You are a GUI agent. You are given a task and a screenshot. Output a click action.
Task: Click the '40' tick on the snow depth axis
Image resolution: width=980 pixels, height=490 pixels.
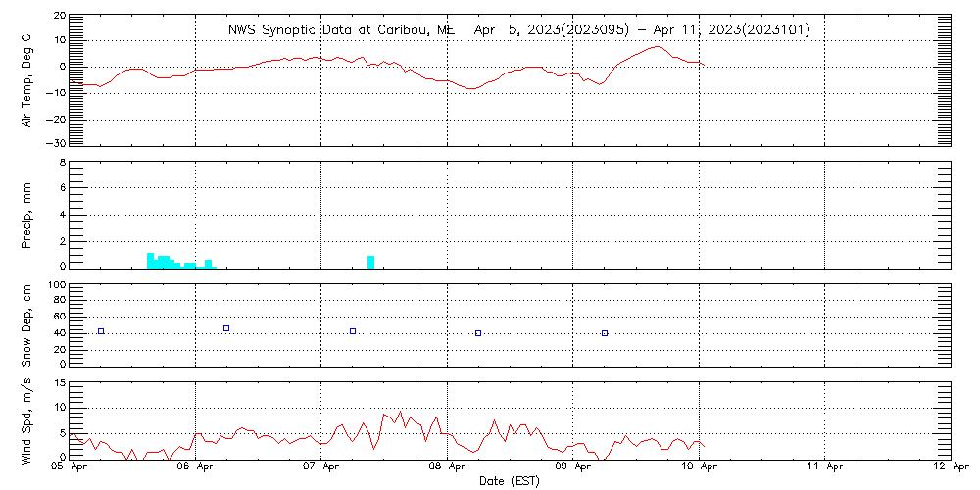[x=59, y=333]
